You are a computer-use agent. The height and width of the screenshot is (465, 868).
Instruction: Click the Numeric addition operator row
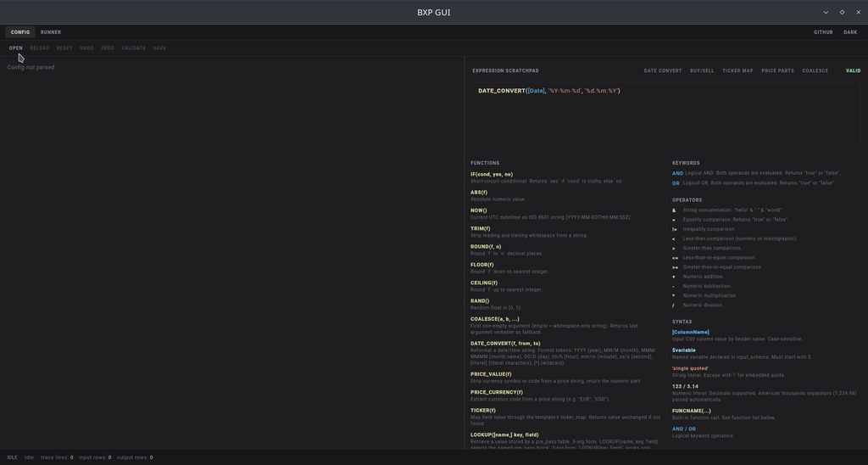click(x=701, y=277)
